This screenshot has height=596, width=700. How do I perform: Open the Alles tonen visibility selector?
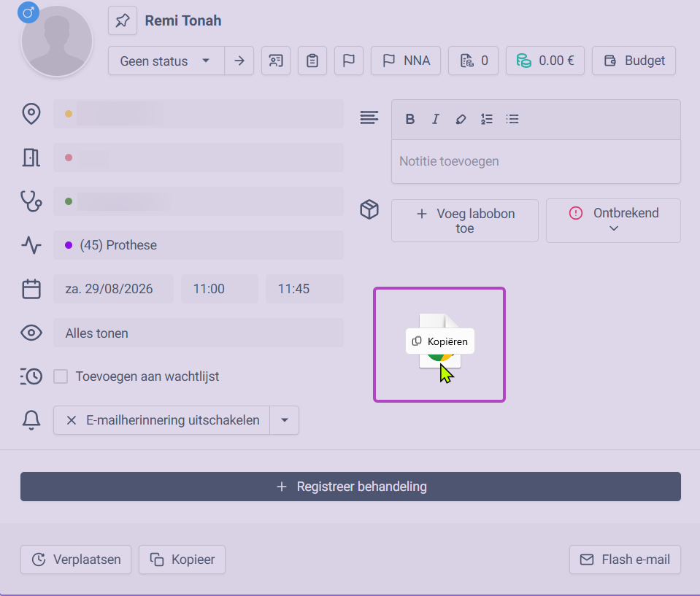(199, 333)
